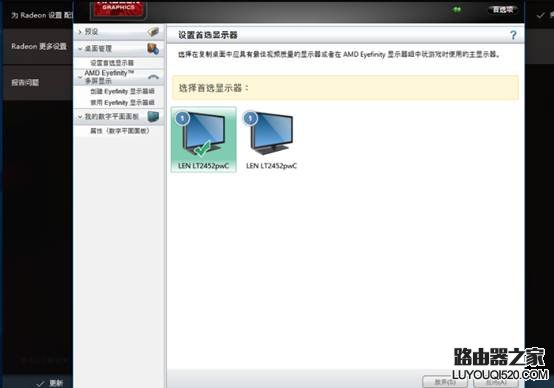Click the Eyefinity multi-display icon in the sidebar
The height and width of the screenshot is (388, 554).
pos(153,77)
